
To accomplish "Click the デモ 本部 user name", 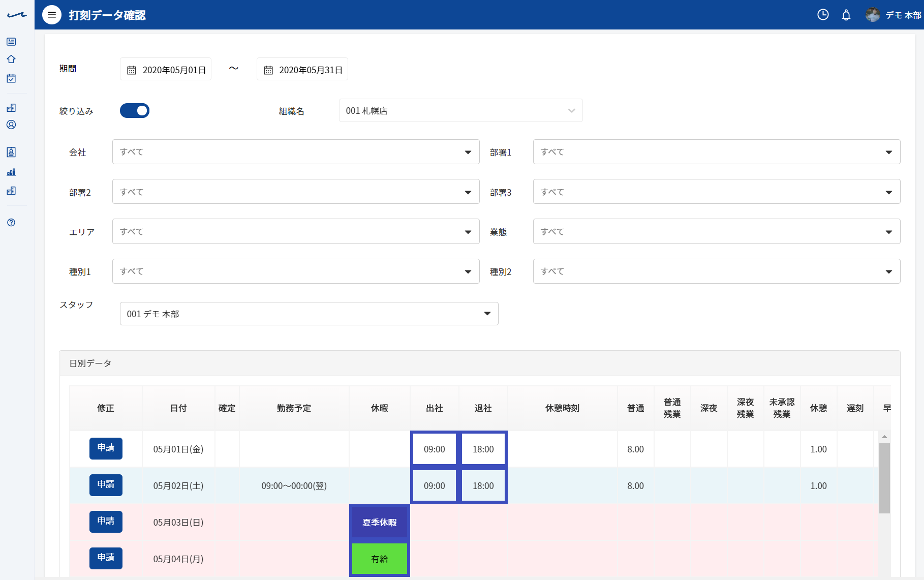I will (x=903, y=15).
